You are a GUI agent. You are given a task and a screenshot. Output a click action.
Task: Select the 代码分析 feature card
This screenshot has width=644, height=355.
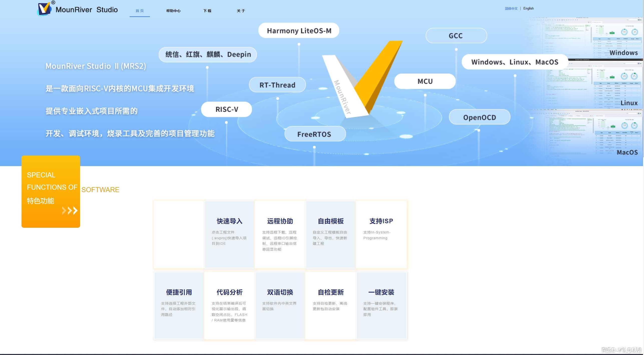230,306
